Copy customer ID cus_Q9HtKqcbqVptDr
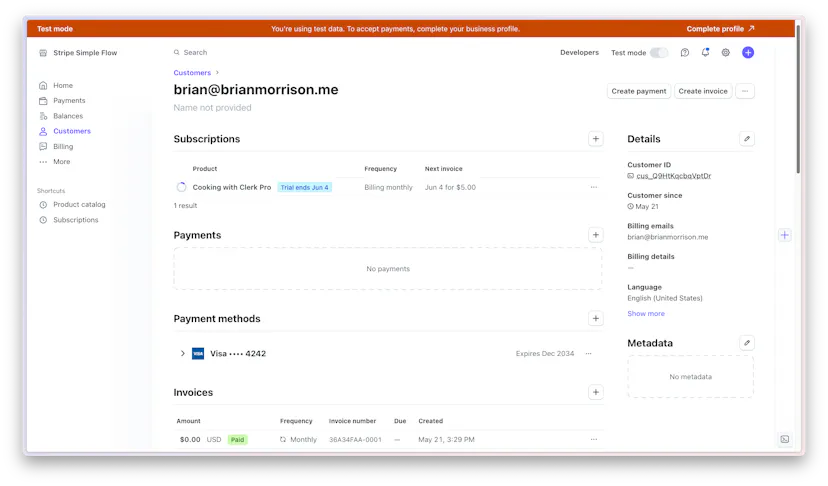 click(673, 176)
